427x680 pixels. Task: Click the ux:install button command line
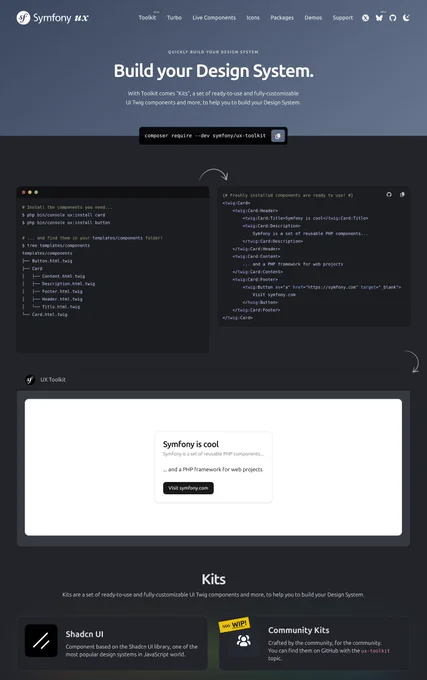[x=66, y=222]
